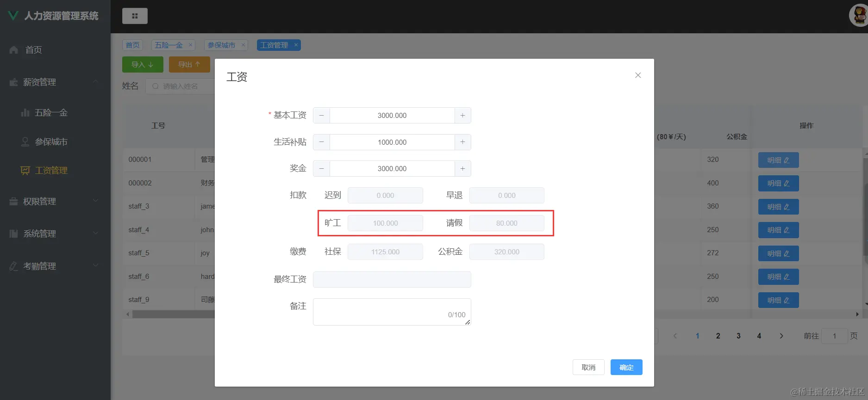Screen dimensions: 868x400
Task: Go to page 3
Action: (x=738, y=336)
